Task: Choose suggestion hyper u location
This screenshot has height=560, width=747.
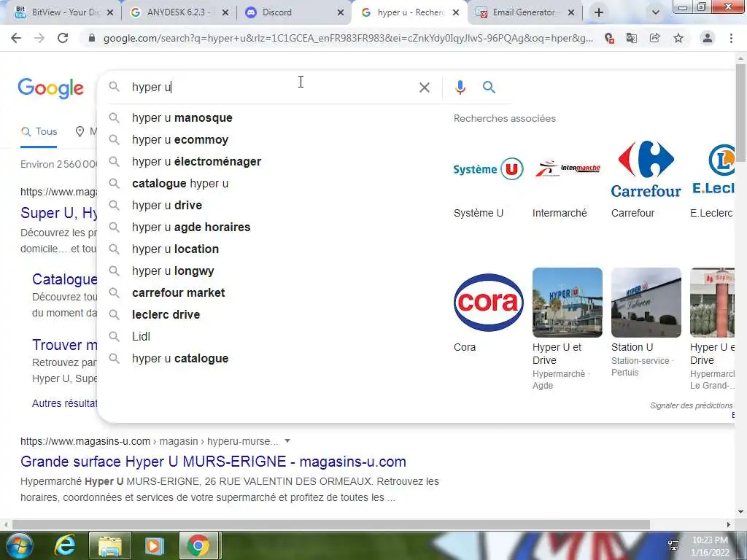Action: coord(175,249)
